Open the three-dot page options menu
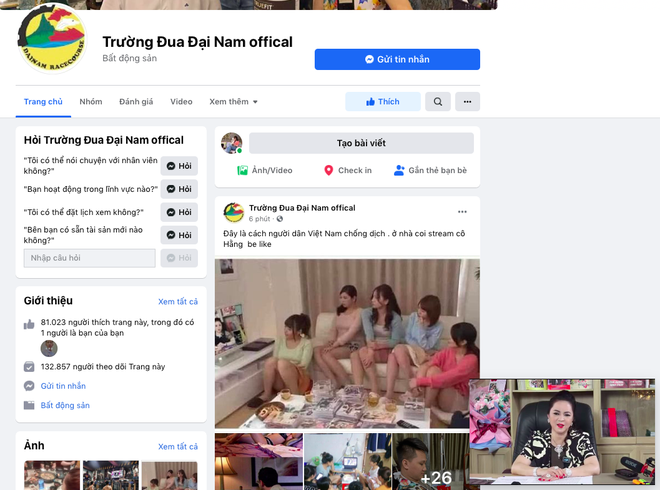The height and width of the screenshot is (490, 660). click(x=467, y=102)
